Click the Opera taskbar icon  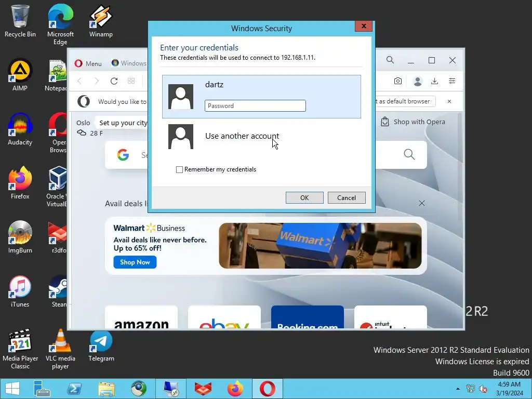(268, 389)
